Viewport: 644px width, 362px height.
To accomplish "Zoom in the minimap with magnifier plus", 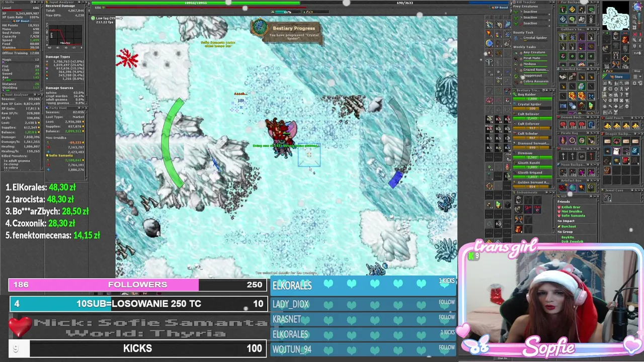I will 634,23.
